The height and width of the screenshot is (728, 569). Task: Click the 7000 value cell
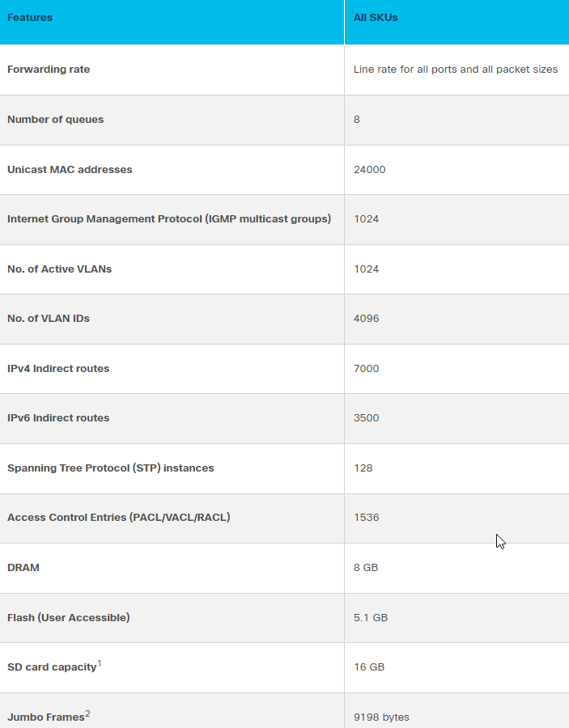[366, 369]
